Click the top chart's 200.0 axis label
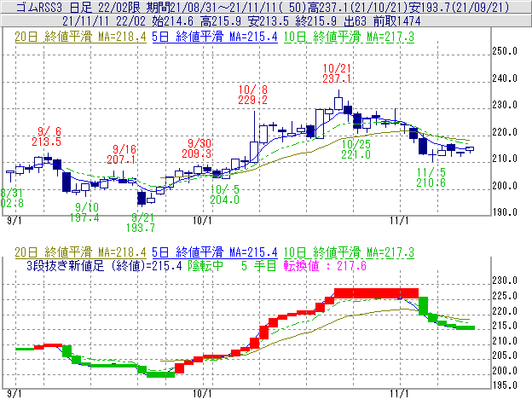Screen dimensions: 532x405 click(x=505, y=186)
